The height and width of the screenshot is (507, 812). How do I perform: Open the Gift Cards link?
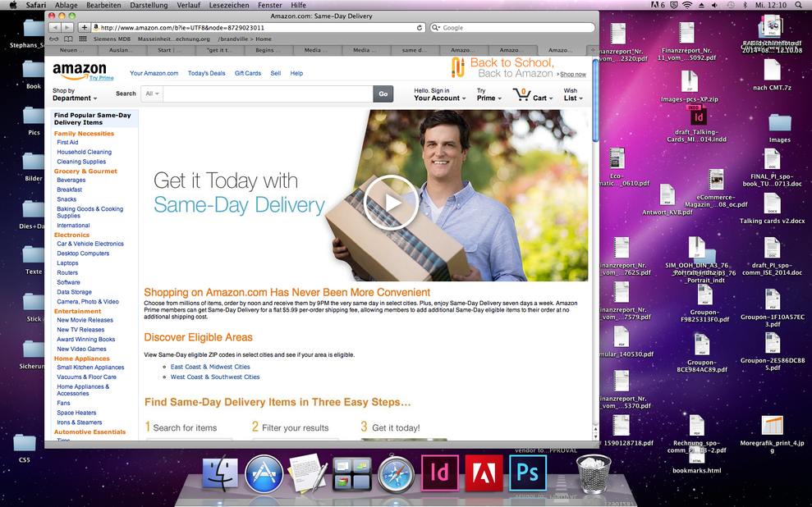tap(247, 73)
